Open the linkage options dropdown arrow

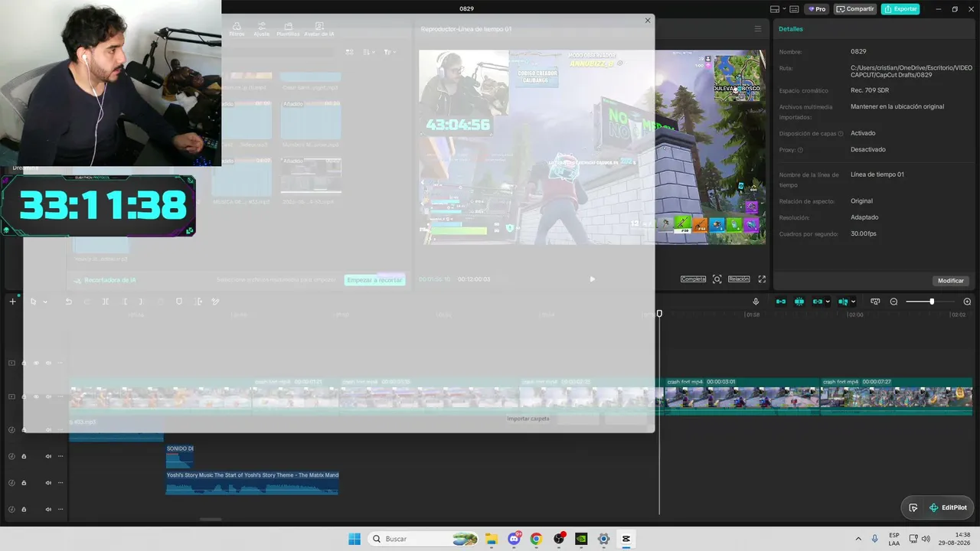[828, 302]
